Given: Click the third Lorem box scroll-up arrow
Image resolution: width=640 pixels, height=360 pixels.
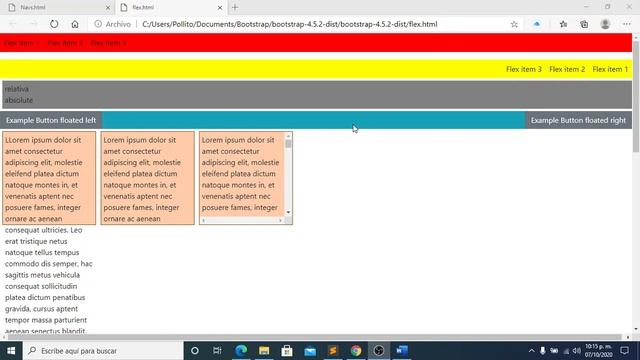Looking at the screenshot, I should point(288,136).
